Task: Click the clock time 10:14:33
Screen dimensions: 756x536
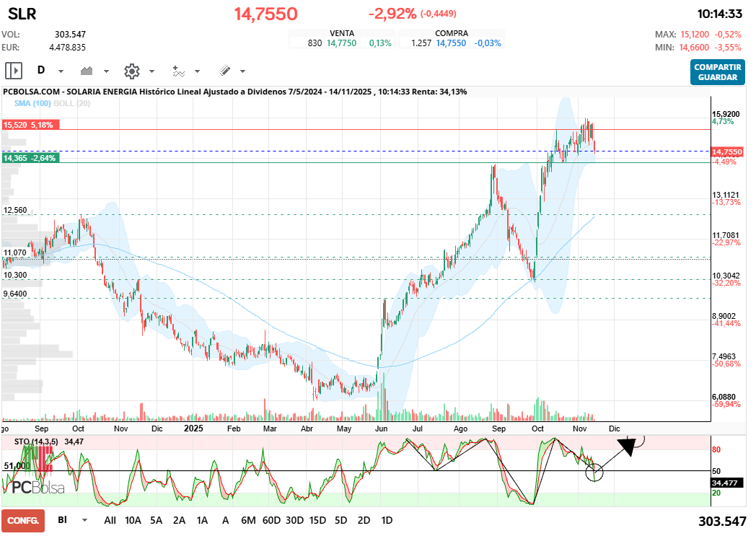Action: (720, 14)
